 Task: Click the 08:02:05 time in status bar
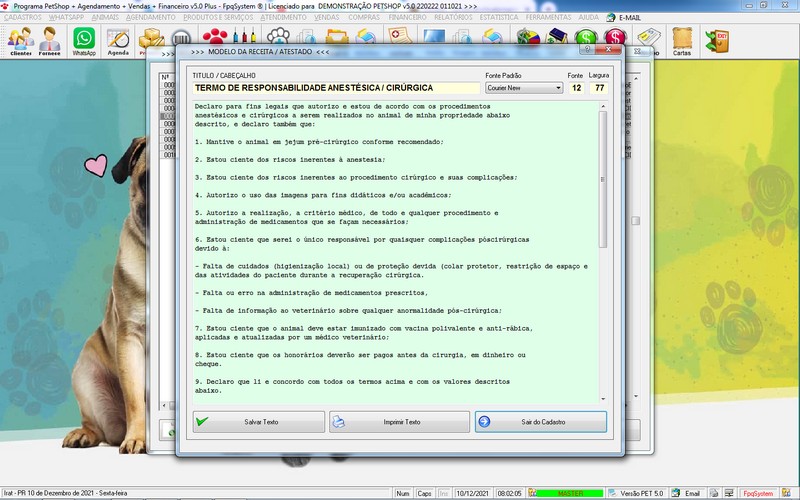click(510, 493)
